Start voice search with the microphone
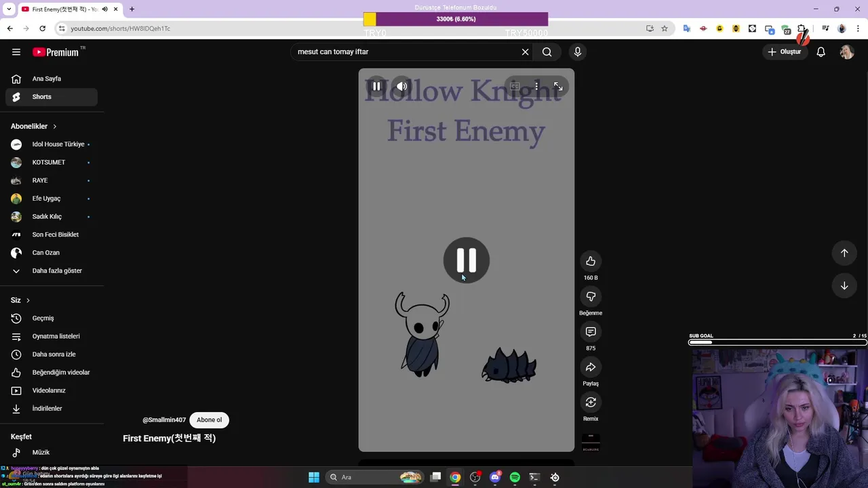Viewport: 868px width, 488px height. coord(578,52)
